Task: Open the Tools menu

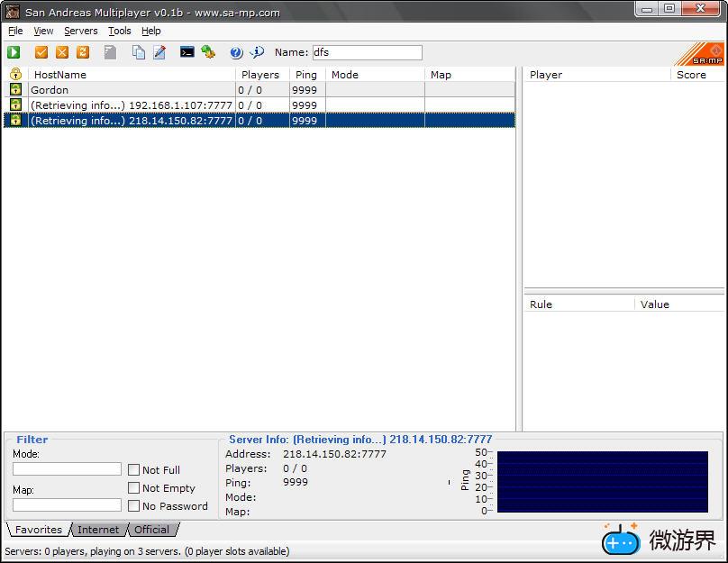Action: point(119,31)
